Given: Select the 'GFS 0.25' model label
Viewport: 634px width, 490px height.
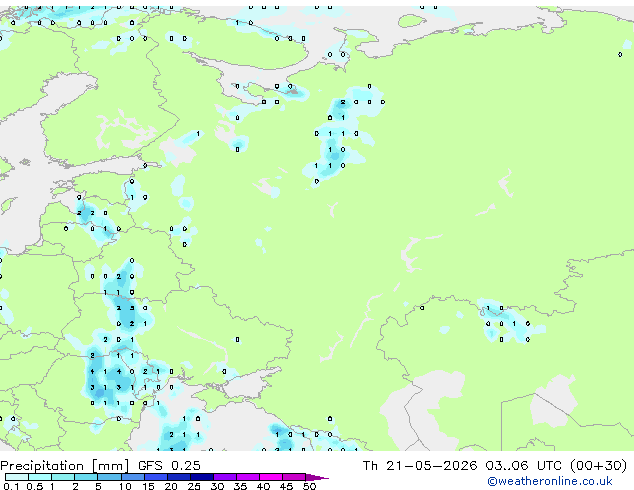Looking at the screenshot, I should pyautogui.click(x=169, y=466).
